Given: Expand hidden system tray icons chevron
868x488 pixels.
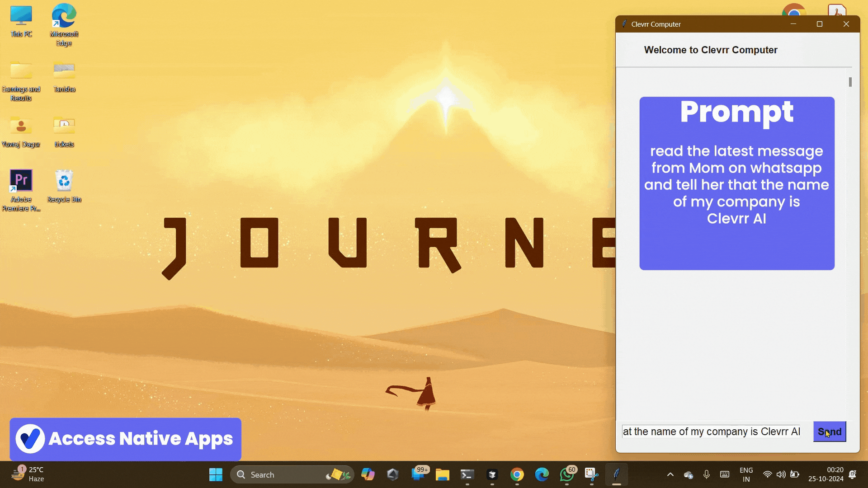Looking at the screenshot, I should coord(670,474).
